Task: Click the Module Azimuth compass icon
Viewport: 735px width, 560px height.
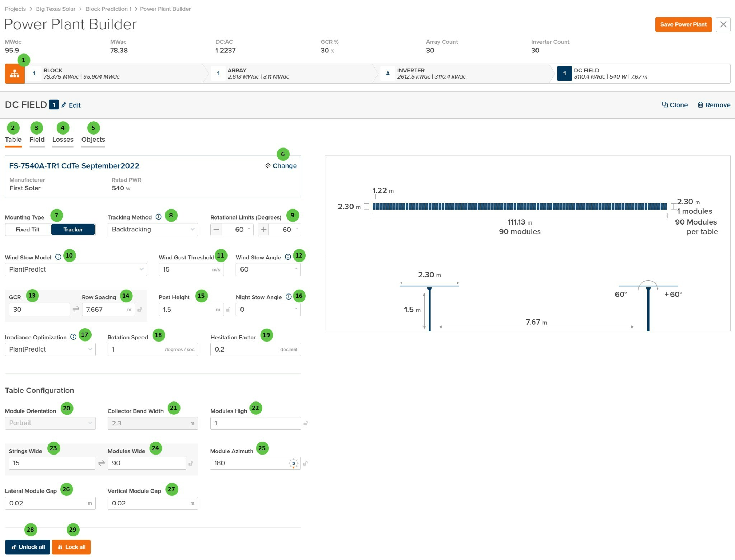Action: pyautogui.click(x=294, y=463)
